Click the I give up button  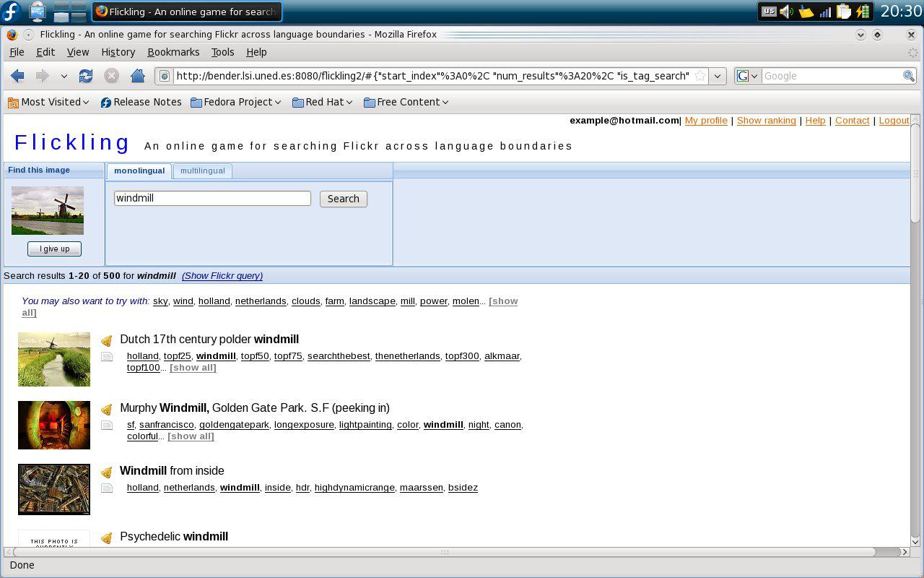coord(54,249)
